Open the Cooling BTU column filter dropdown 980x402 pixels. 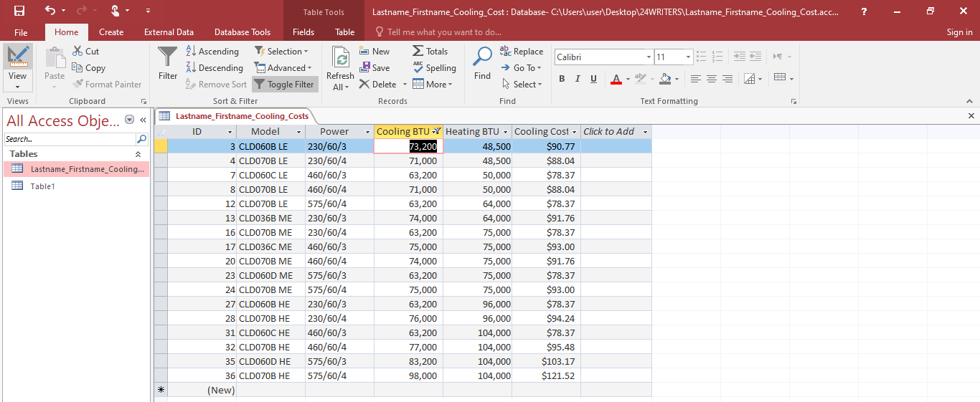[436, 132]
